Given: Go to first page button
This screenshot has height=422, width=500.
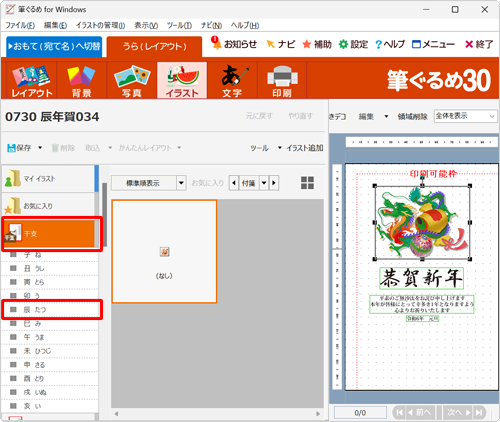Looking at the screenshot, I should [x=399, y=412].
